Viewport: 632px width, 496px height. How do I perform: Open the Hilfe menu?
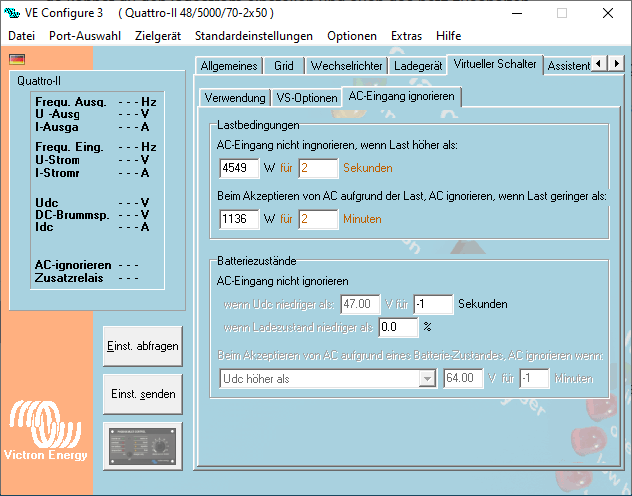click(x=448, y=36)
